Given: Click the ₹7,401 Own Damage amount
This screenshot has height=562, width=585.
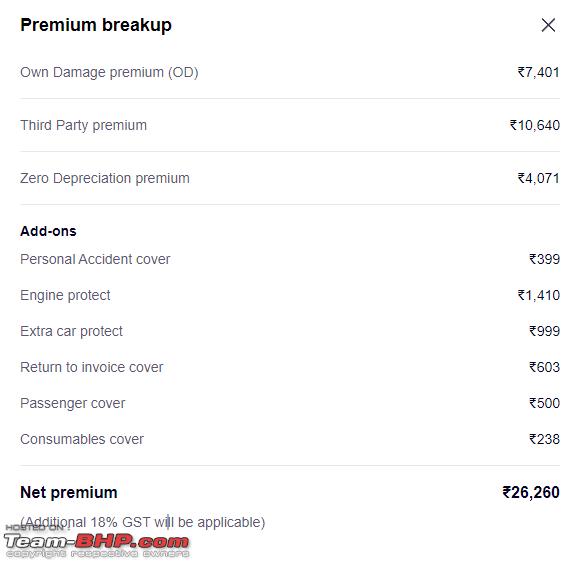Looking at the screenshot, I should (x=538, y=72).
